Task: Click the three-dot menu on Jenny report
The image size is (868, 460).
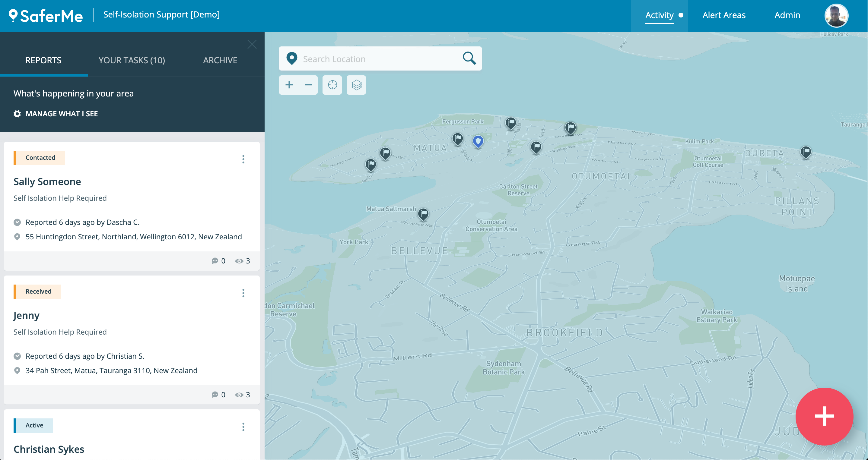Action: point(243,293)
